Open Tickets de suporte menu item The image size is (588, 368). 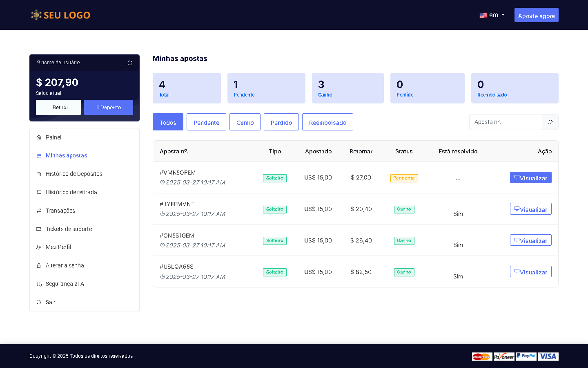tap(69, 229)
